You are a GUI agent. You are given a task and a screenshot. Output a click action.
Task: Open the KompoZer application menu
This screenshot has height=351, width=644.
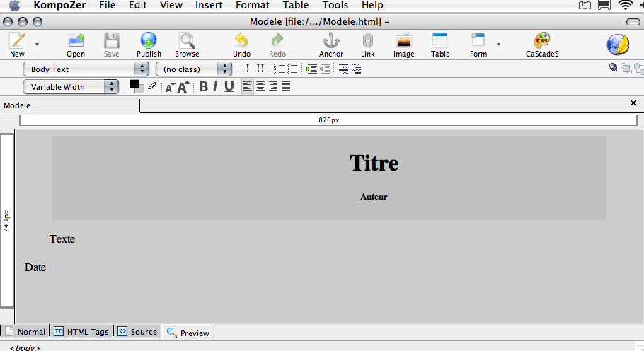pos(59,5)
